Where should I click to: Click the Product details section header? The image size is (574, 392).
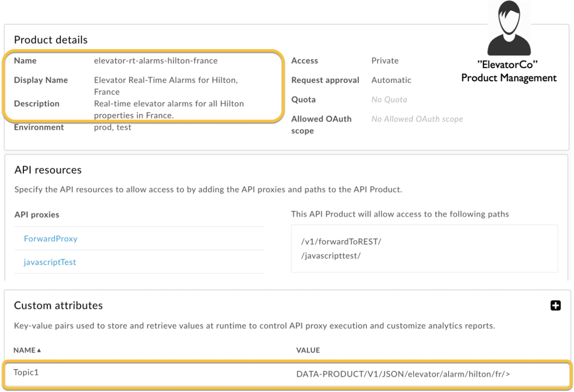(x=50, y=40)
